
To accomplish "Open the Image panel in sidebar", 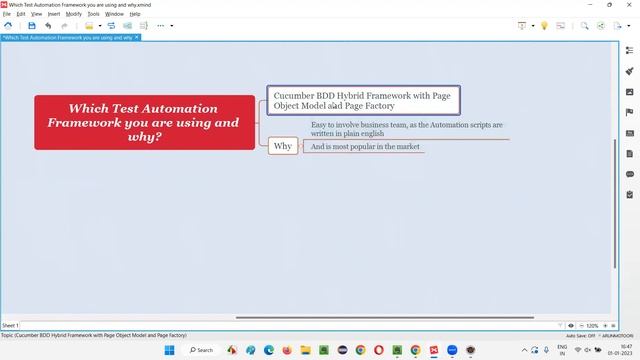I will [629, 92].
